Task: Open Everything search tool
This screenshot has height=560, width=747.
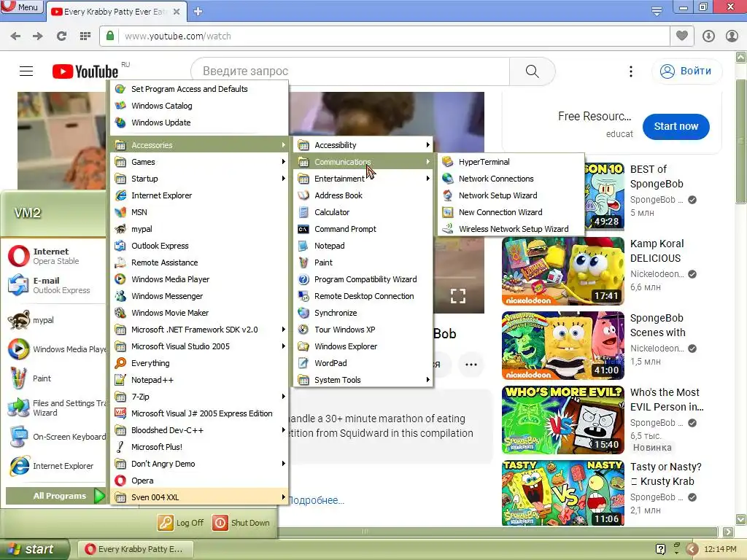Action: [x=200, y=363]
